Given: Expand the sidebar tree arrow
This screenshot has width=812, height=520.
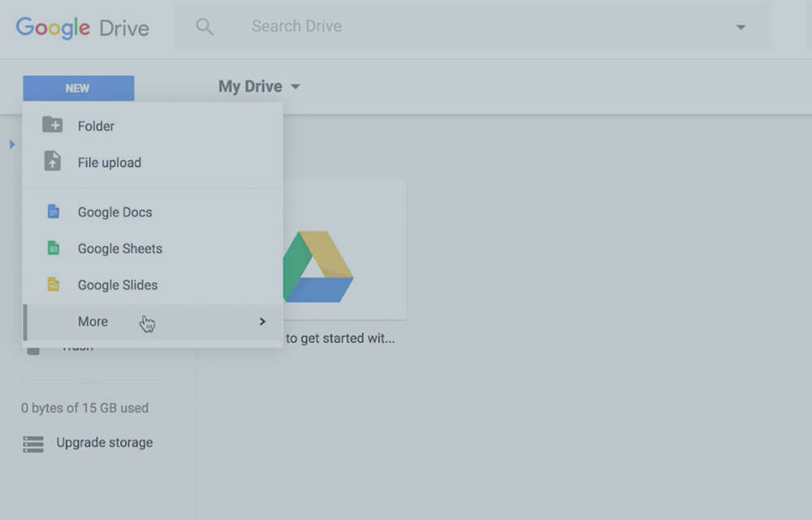Looking at the screenshot, I should pyautogui.click(x=12, y=145).
